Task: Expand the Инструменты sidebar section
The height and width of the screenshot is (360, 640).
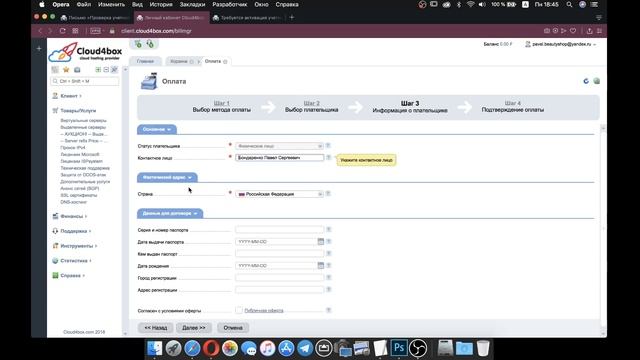Action: point(77,246)
